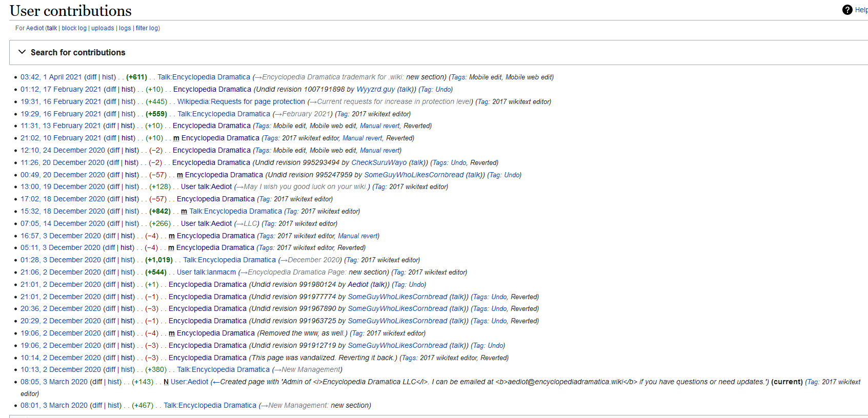This screenshot has height=418, width=868.
Task: Open Wyyzrd.guy user page link
Action: coord(376,89)
